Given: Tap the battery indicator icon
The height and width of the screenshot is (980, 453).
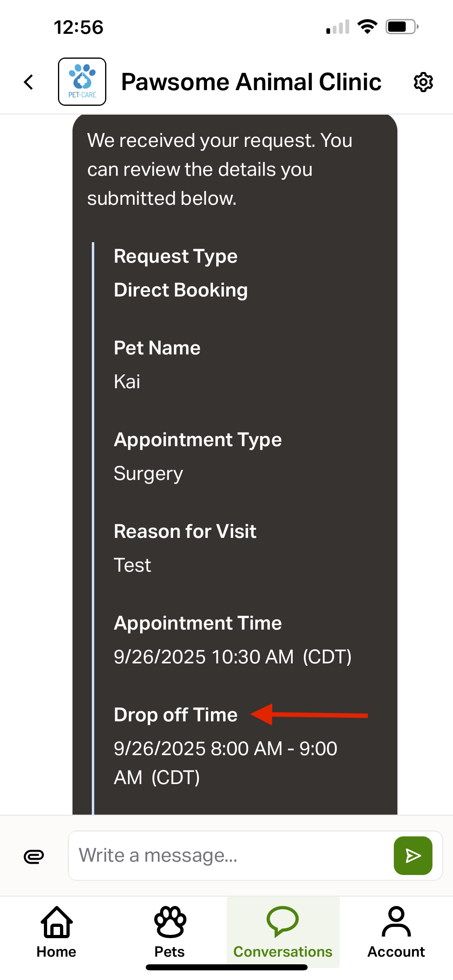Looking at the screenshot, I should point(402,27).
